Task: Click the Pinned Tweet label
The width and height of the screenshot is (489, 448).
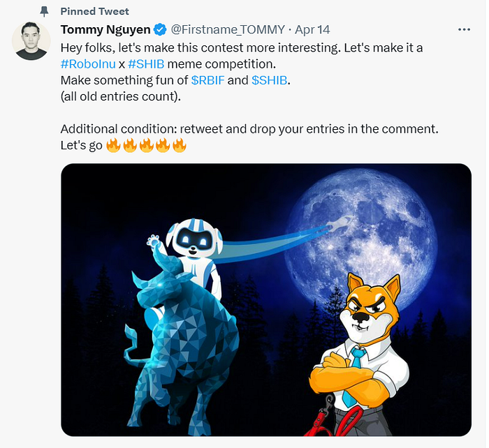Action: (x=94, y=12)
